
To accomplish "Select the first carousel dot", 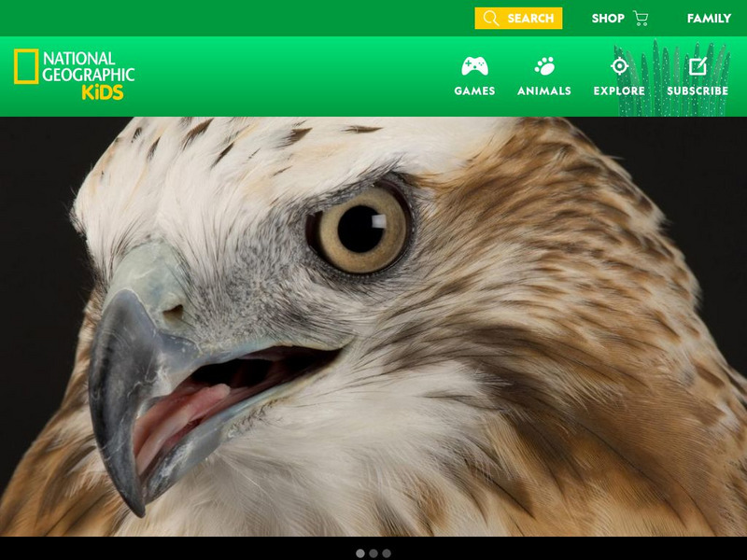I will click(360, 553).
